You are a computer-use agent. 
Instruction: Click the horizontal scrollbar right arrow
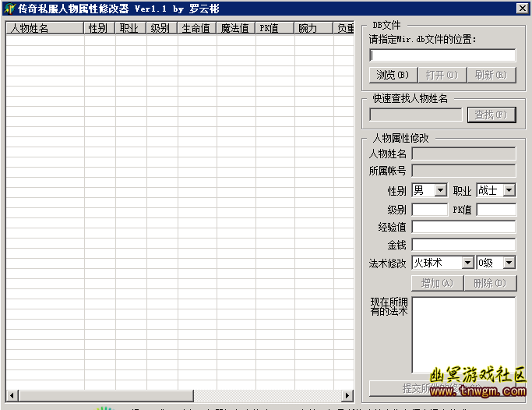pyautogui.click(x=347, y=395)
